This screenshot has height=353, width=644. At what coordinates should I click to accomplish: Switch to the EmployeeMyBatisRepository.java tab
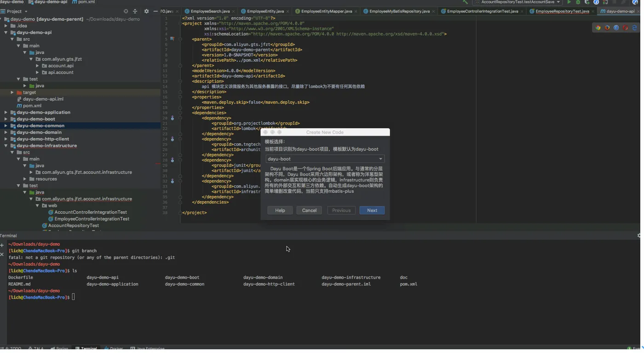coord(398,12)
